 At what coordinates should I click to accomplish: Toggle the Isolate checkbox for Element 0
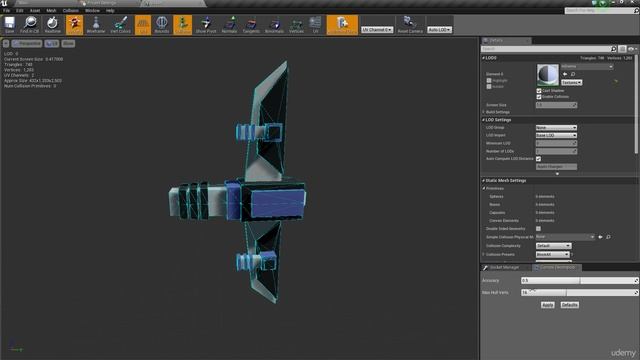[489, 87]
